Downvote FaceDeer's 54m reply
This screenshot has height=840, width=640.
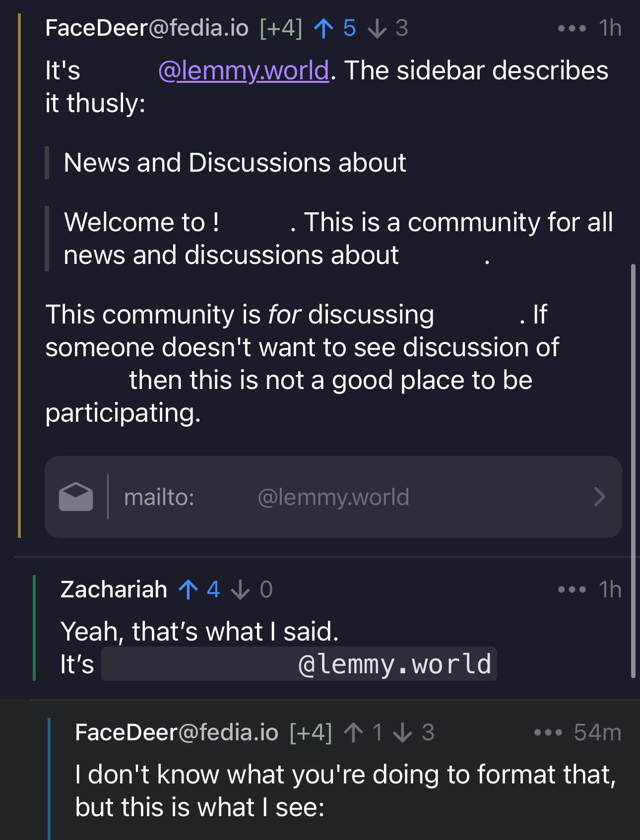tap(402, 732)
